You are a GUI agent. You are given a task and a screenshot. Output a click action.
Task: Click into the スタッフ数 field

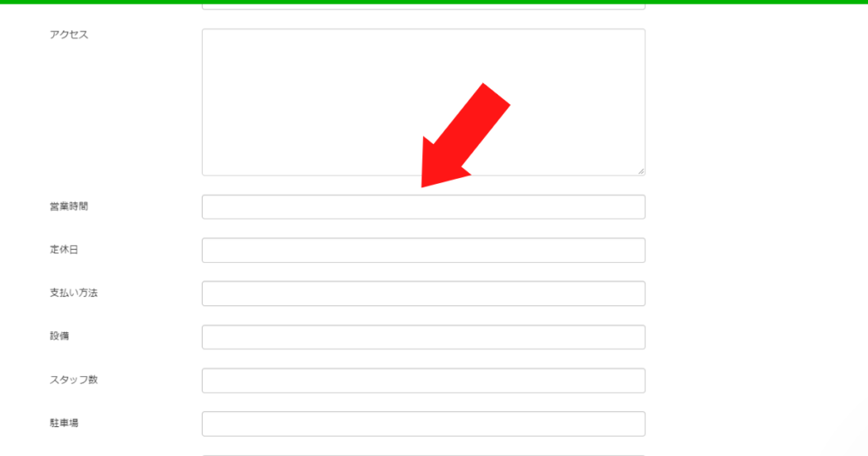(x=424, y=381)
